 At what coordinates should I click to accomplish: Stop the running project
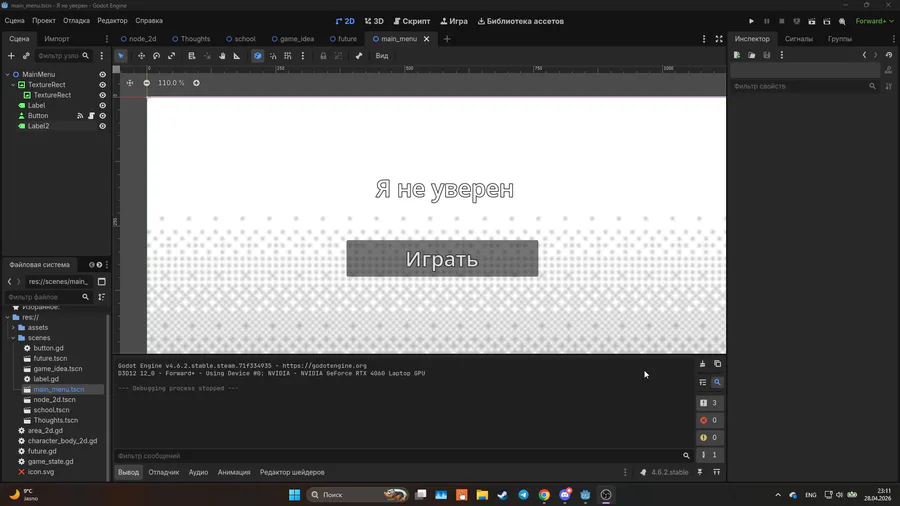(x=781, y=21)
